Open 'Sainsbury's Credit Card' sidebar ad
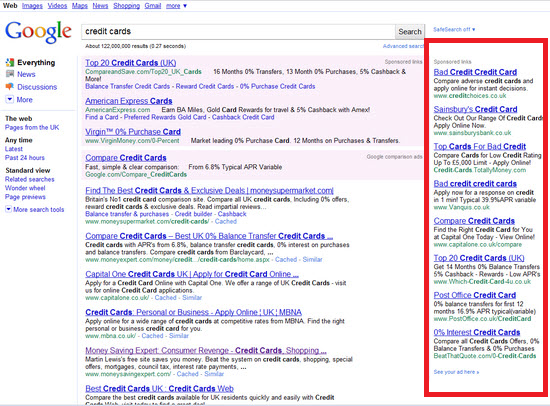 [475, 109]
